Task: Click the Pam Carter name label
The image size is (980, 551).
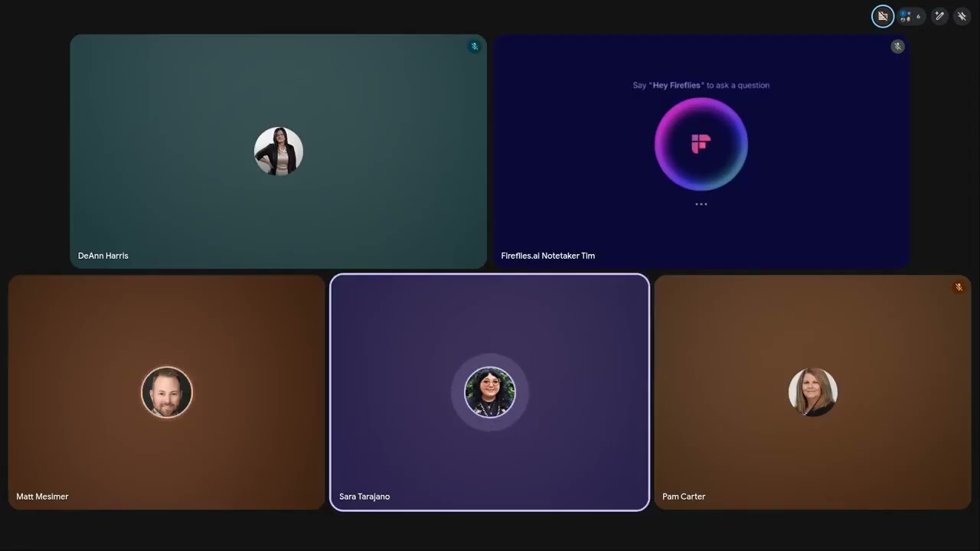Action: [684, 497]
